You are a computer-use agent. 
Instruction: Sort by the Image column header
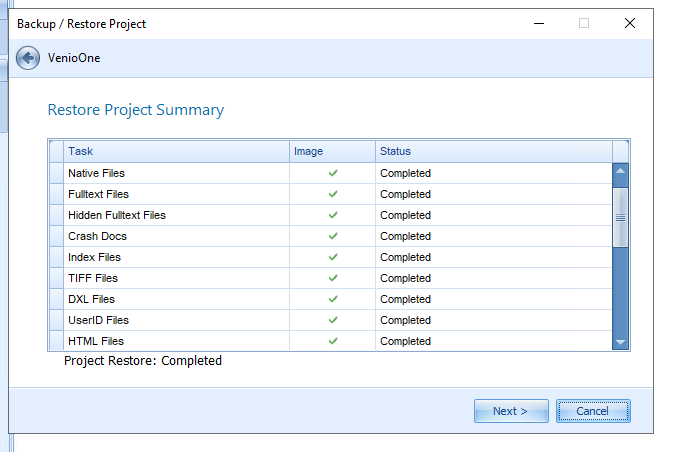[x=333, y=151]
